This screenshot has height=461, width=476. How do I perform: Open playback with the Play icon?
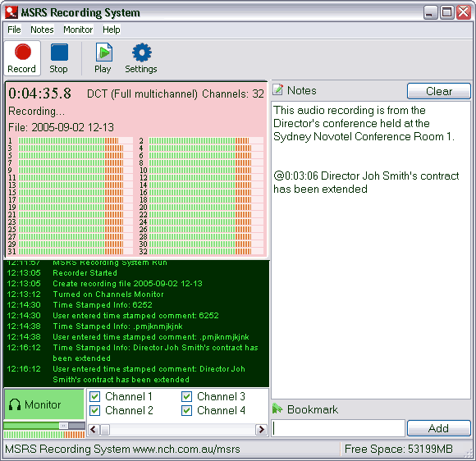104,52
